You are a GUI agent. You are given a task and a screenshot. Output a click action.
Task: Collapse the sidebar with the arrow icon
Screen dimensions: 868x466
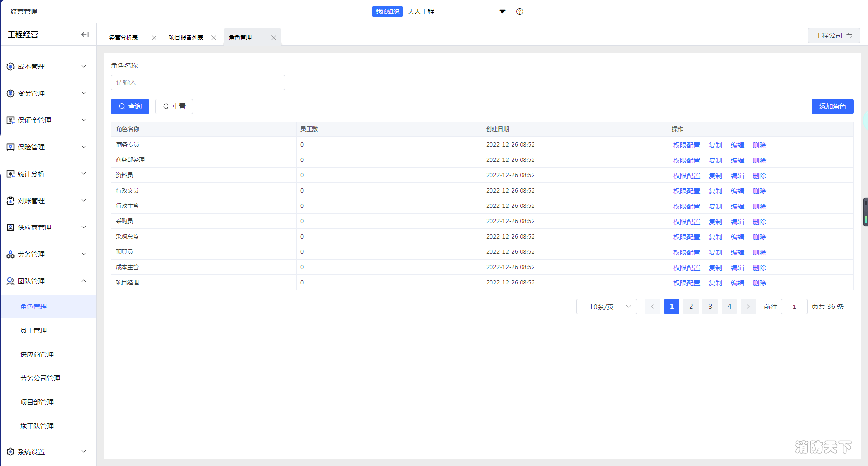coord(85,34)
